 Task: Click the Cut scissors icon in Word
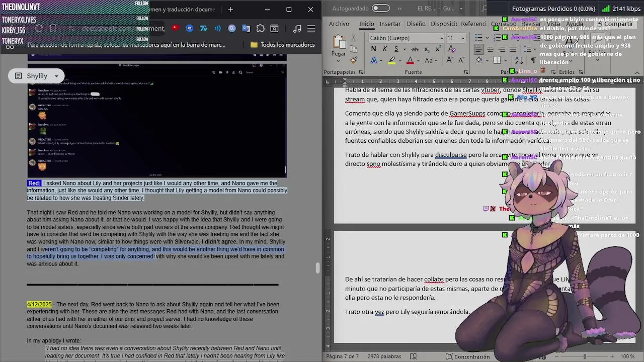coord(354,38)
